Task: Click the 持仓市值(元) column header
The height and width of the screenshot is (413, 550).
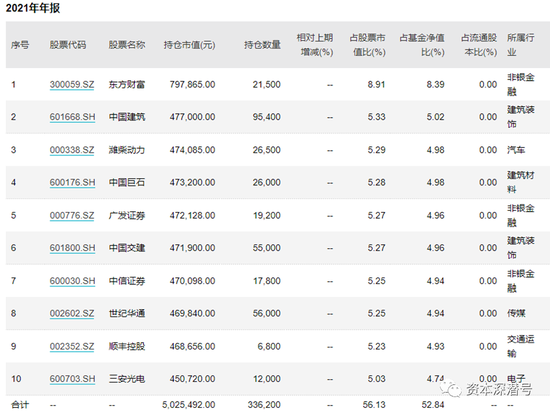Action: click(189, 45)
